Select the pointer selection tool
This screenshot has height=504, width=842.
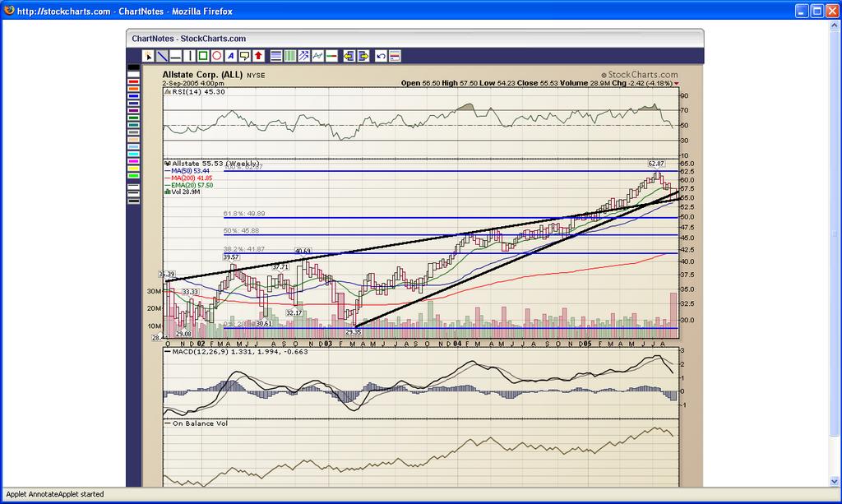point(148,56)
